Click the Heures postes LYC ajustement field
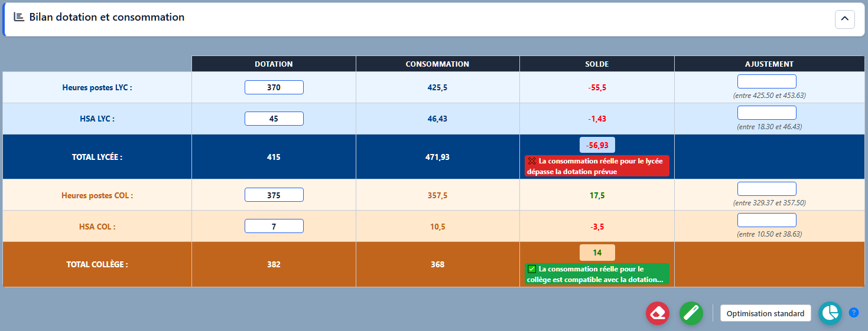 [767, 81]
